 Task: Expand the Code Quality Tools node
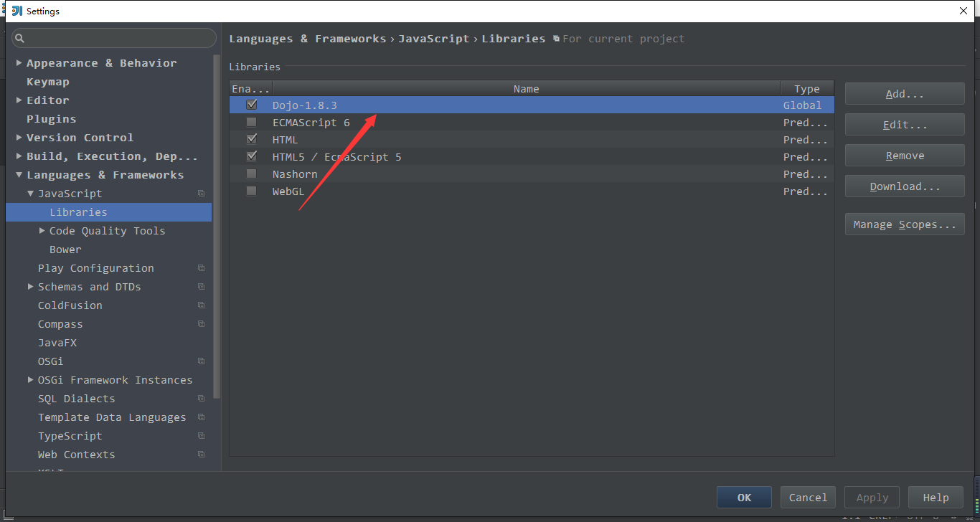tap(42, 231)
